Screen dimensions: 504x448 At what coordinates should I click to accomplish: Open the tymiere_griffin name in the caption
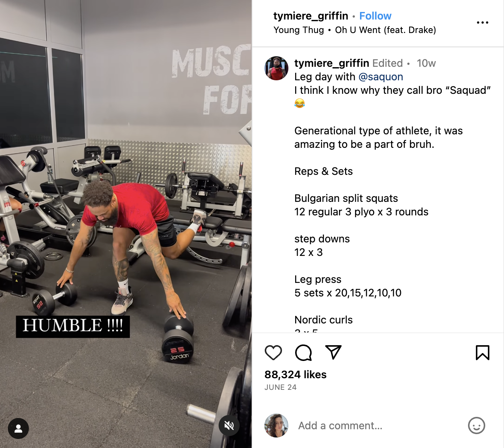click(x=332, y=63)
